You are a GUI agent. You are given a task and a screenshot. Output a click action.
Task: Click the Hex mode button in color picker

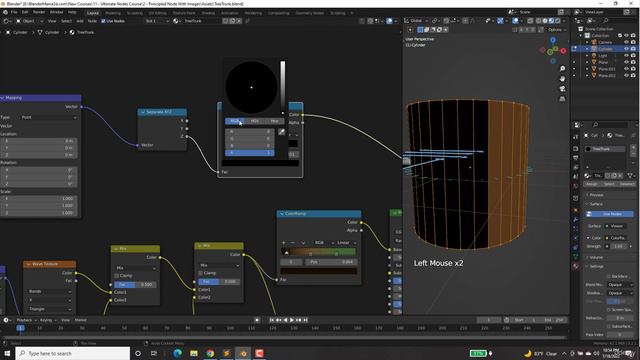click(x=274, y=121)
